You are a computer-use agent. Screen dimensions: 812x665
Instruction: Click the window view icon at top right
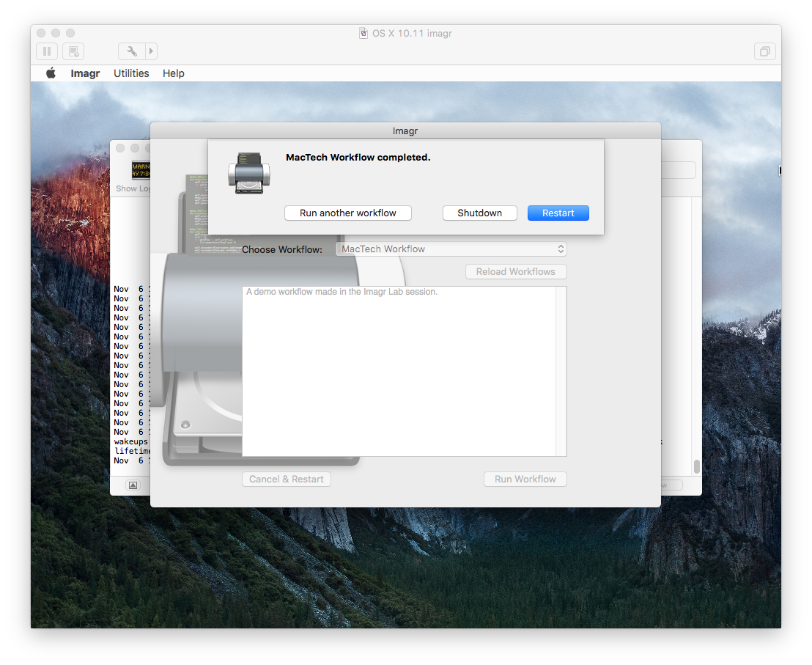pyautogui.click(x=764, y=51)
